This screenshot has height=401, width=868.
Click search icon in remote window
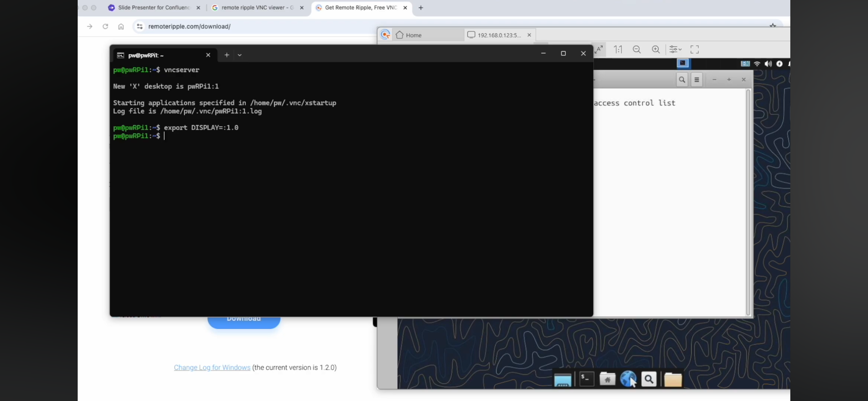682,79
